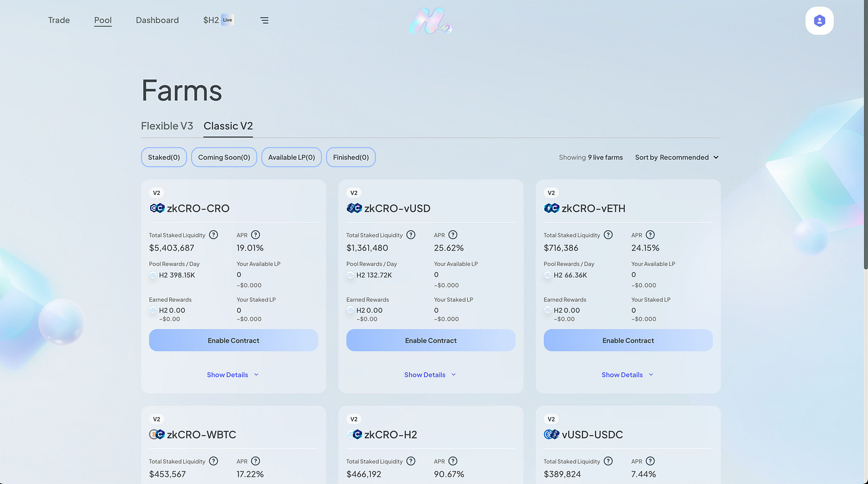868x484 pixels.
Task: Click the zkCRO-H2 token pair icon
Action: click(x=354, y=435)
